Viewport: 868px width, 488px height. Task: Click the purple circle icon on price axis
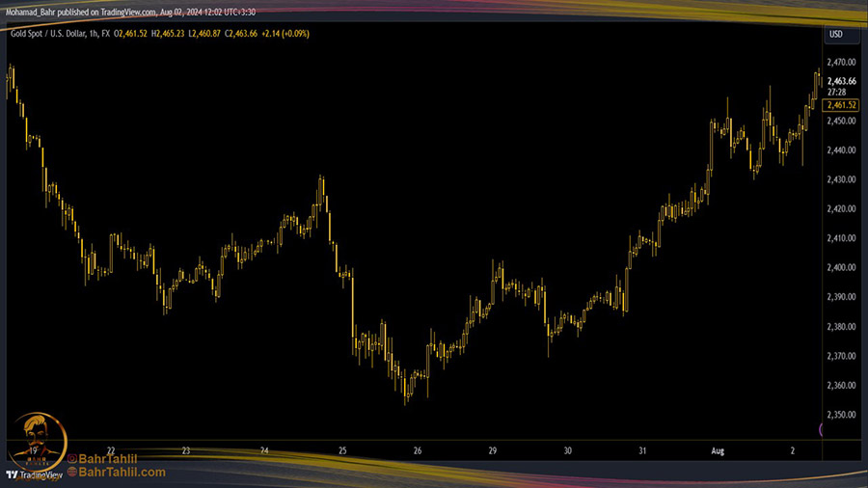coord(822,429)
